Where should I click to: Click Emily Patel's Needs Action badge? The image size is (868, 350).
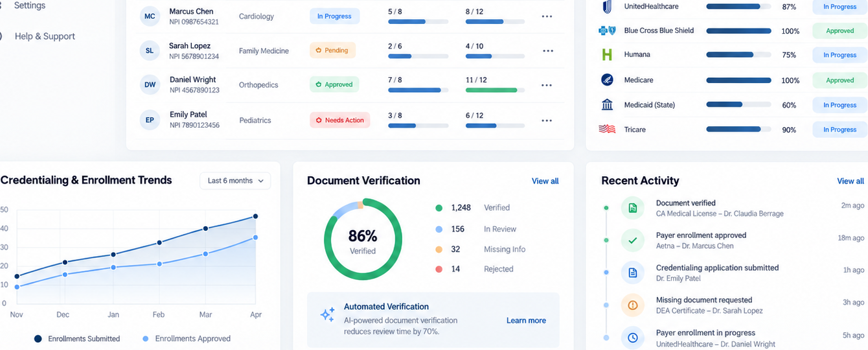coord(339,120)
